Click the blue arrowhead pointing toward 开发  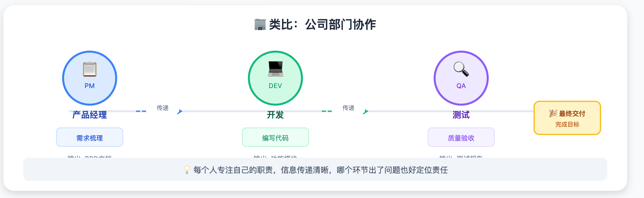pyautogui.click(x=180, y=111)
